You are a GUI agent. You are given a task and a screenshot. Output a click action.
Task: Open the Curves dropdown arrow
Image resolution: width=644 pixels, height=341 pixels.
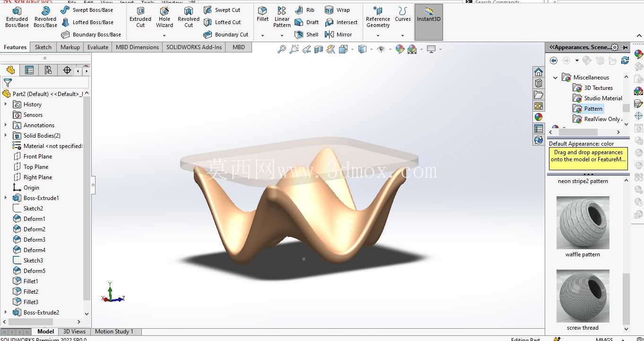pyautogui.click(x=402, y=35)
